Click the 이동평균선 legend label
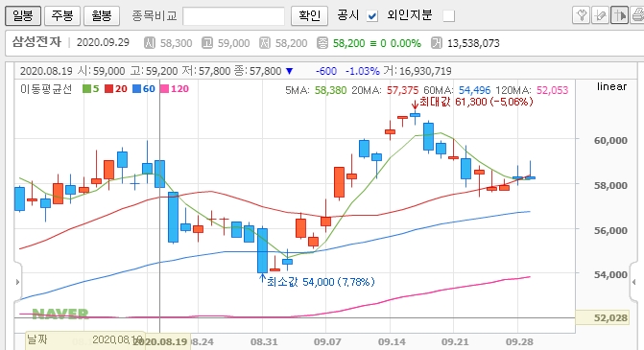Image resolution: width=644 pixels, height=350 pixels. [x=46, y=88]
